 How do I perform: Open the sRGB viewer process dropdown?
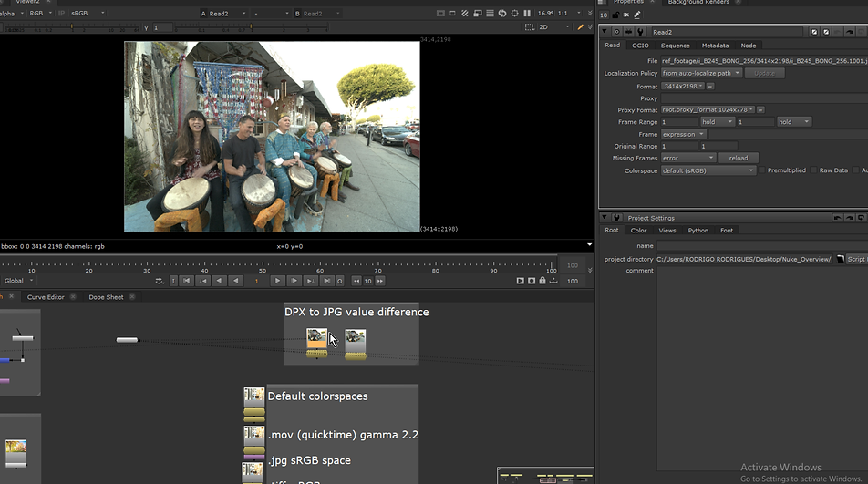[87, 14]
